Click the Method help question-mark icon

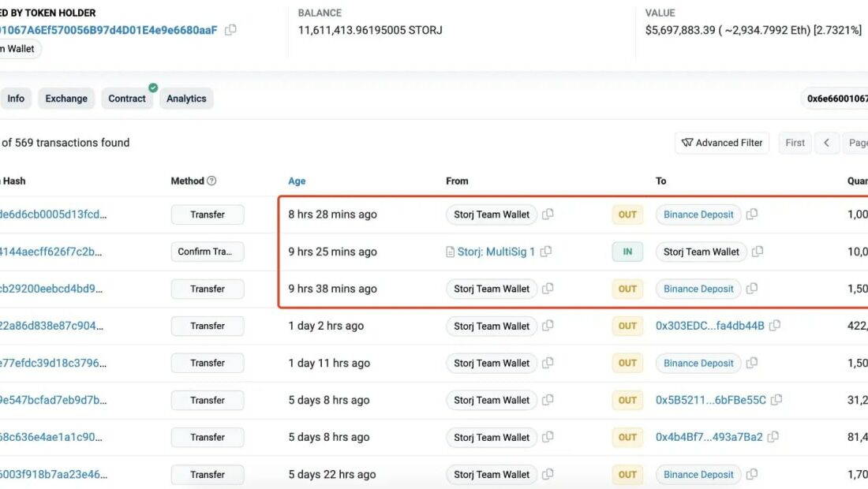211,181
